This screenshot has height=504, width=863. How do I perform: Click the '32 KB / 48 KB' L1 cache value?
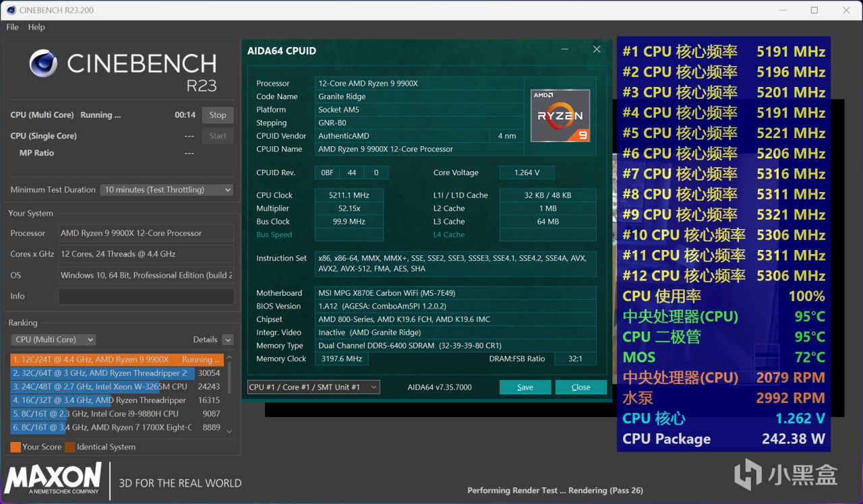click(547, 195)
